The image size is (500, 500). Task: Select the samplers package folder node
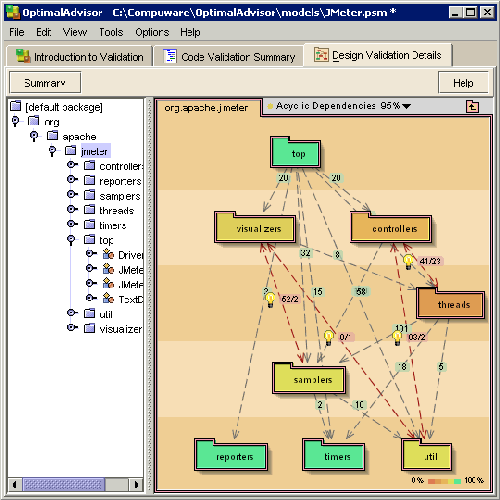click(309, 378)
